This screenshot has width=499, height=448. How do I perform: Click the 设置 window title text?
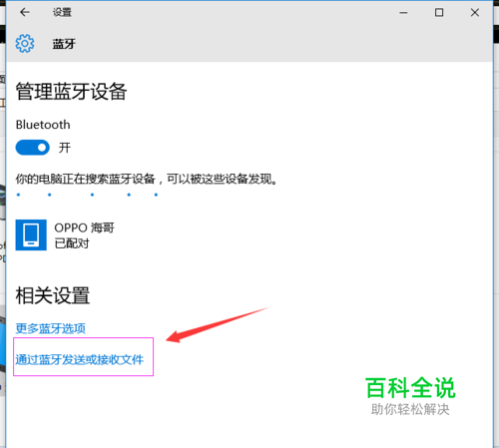(62, 13)
